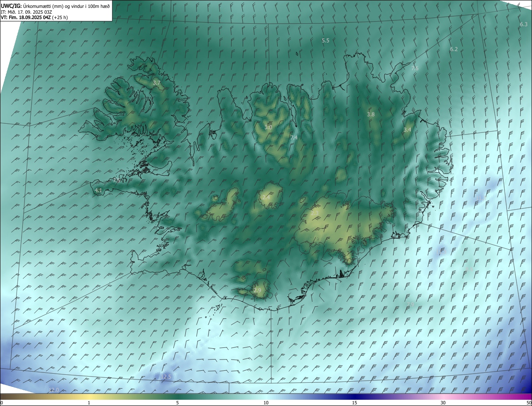Click the precipitation color scale bar
The height and width of the screenshot is (406, 532).
pos(266,396)
